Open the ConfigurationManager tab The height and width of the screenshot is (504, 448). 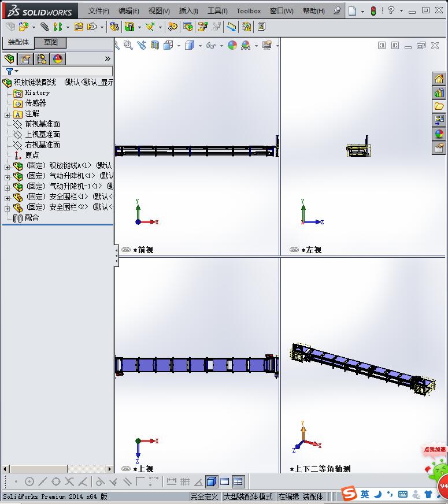pos(42,59)
